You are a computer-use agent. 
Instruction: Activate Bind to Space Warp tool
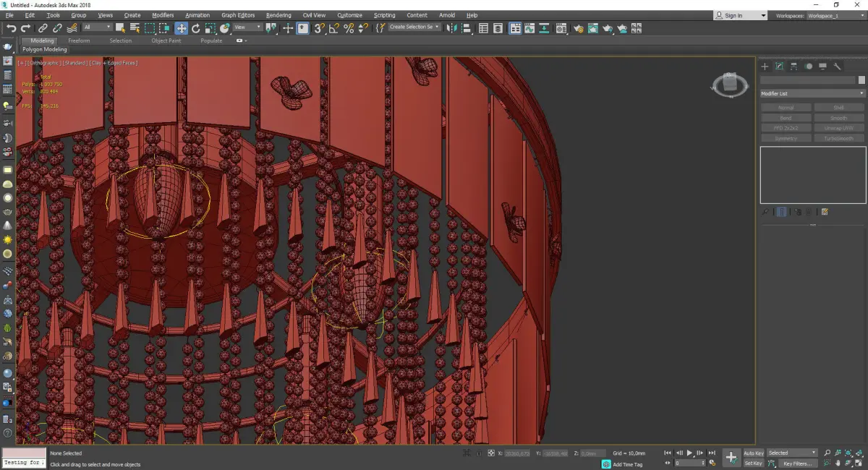[x=72, y=28]
